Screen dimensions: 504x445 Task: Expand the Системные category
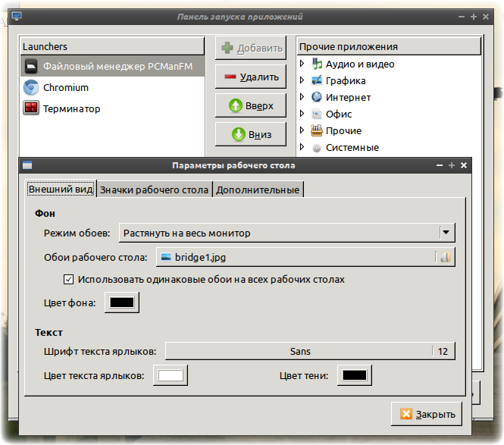point(302,147)
